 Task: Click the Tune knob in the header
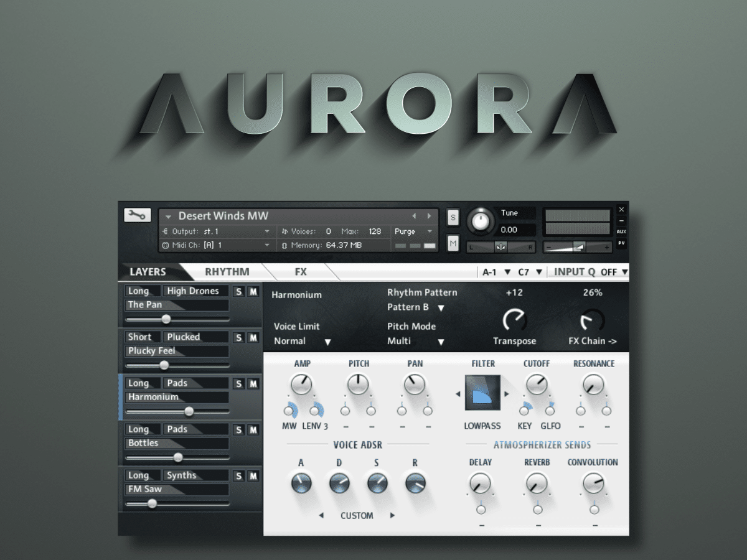[x=480, y=220]
